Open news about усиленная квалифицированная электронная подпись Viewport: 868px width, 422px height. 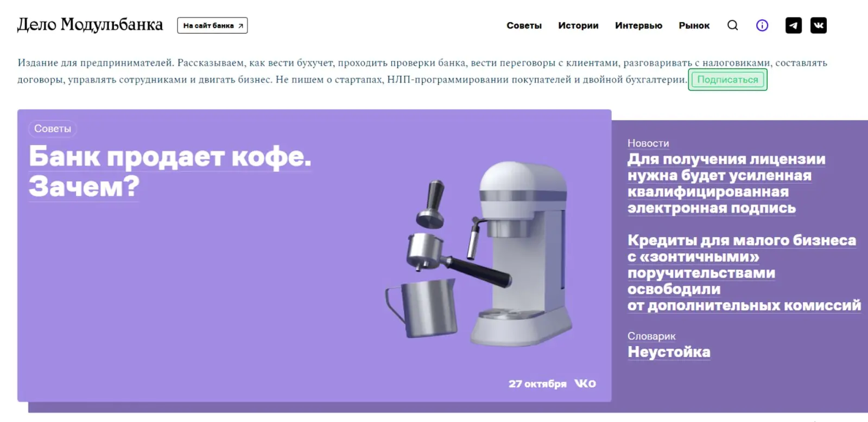[x=726, y=183]
